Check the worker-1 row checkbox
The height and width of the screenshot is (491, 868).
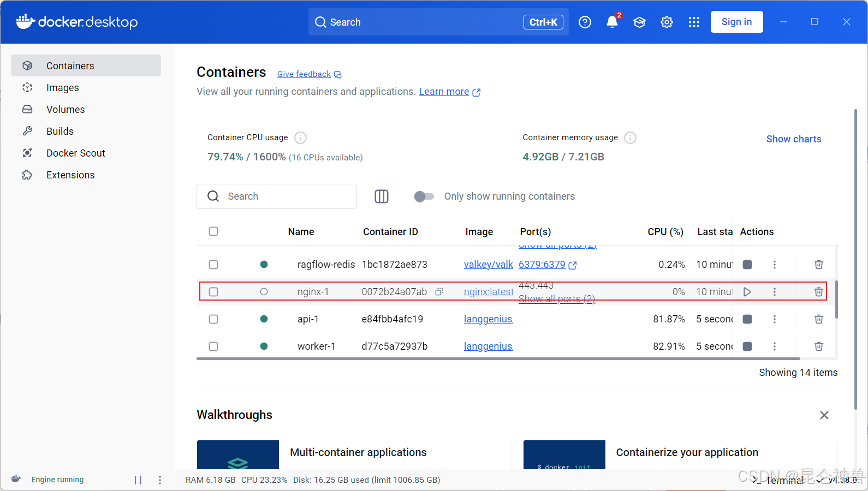point(213,346)
